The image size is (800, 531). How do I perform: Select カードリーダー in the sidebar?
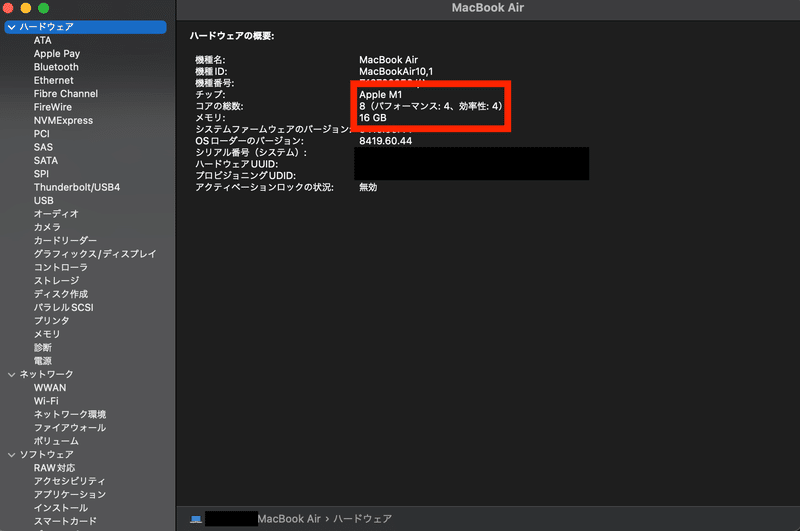[65, 241]
